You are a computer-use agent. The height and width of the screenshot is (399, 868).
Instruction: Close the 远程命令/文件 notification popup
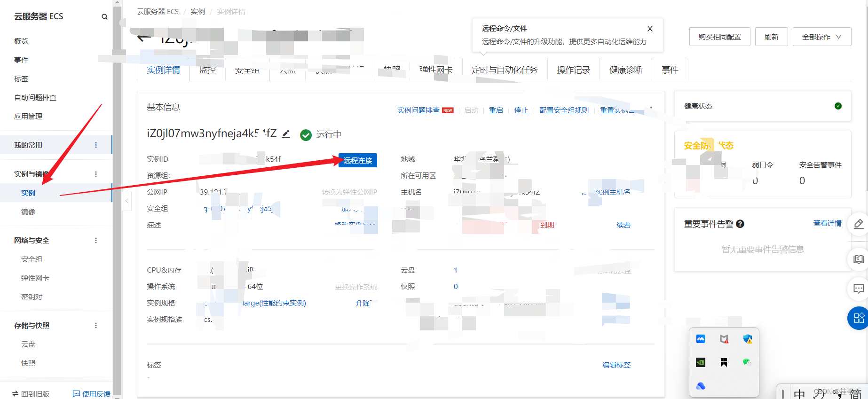coord(650,29)
